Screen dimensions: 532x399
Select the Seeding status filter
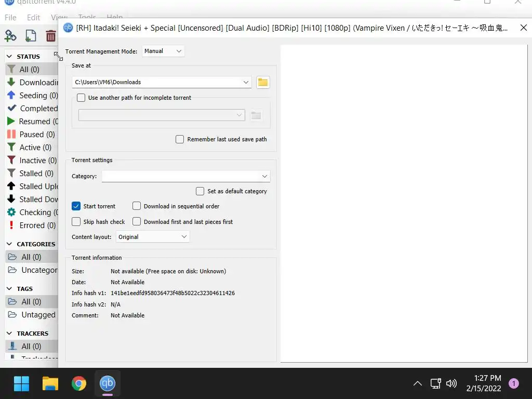pos(33,96)
